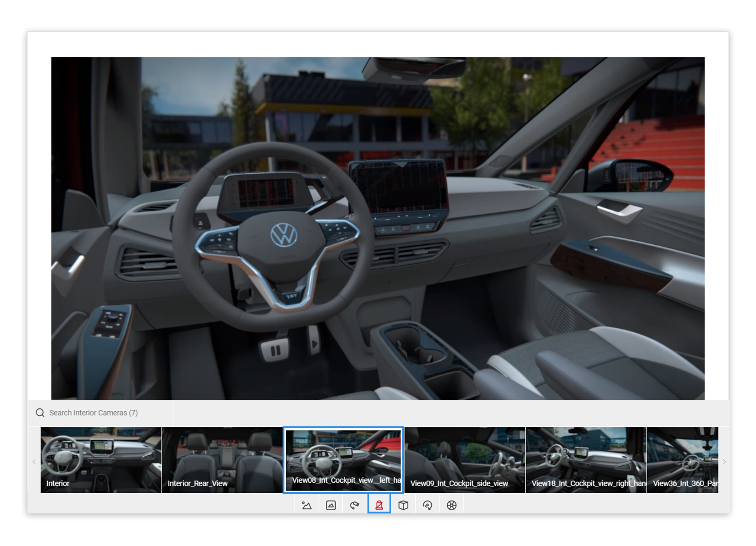Image resolution: width=756 pixels, height=546 pixels.
Task: Show earlier camera thumbnails with left arrow
Action: pos(34,462)
